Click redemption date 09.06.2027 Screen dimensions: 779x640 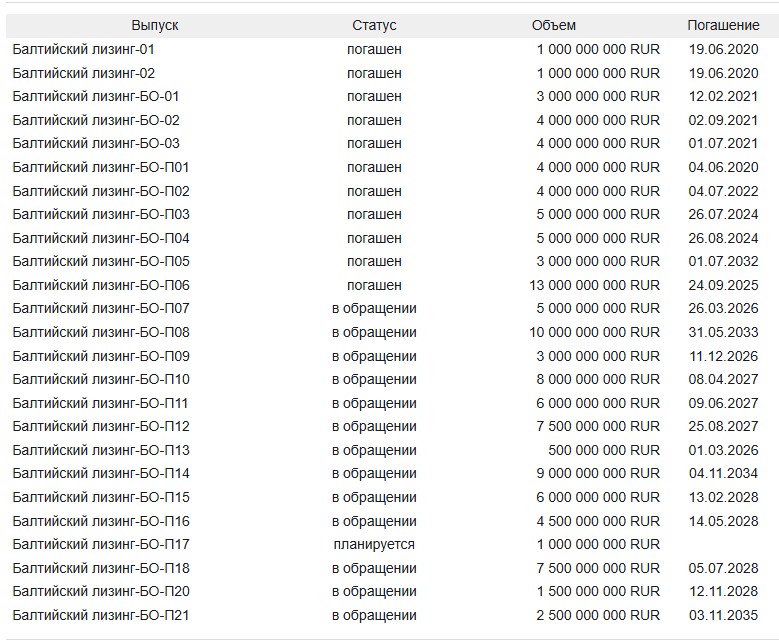(x=723, y=403)
